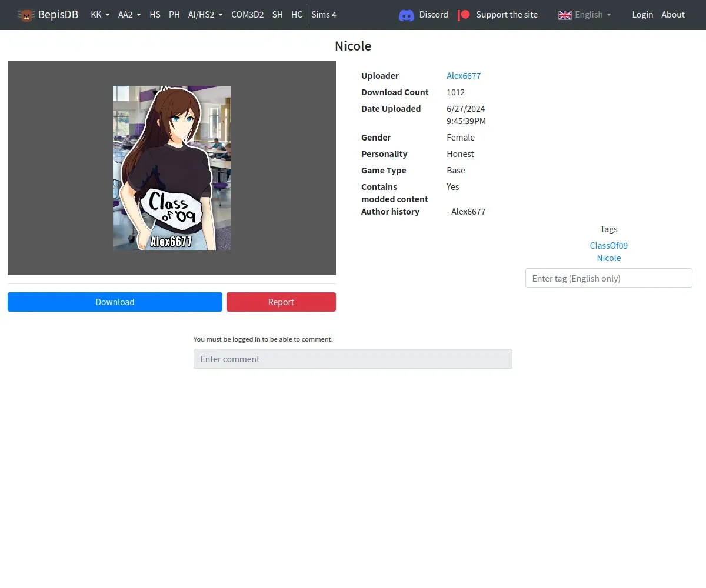Click the download count value 1012
Screen dimensions: 706x588
[x=456, y=92]
